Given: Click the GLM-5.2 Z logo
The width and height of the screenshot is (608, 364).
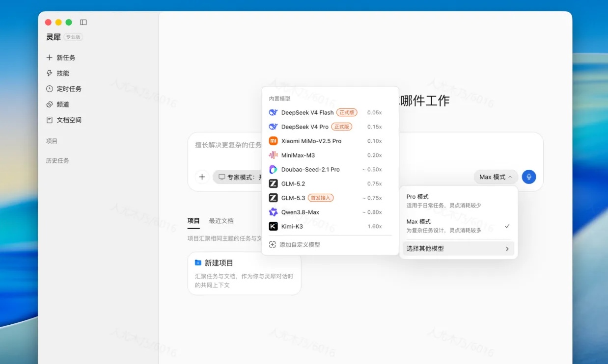Looking at the screenshot, I should point(274,183).
